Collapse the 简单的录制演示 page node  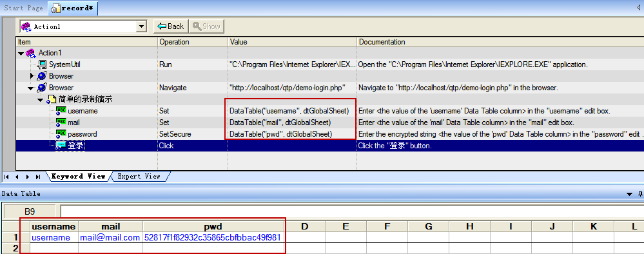tap(40, 99)
